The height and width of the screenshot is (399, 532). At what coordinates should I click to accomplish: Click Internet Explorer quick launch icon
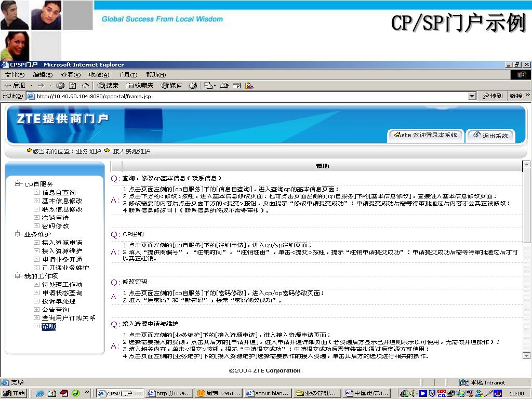coord(39,393)
